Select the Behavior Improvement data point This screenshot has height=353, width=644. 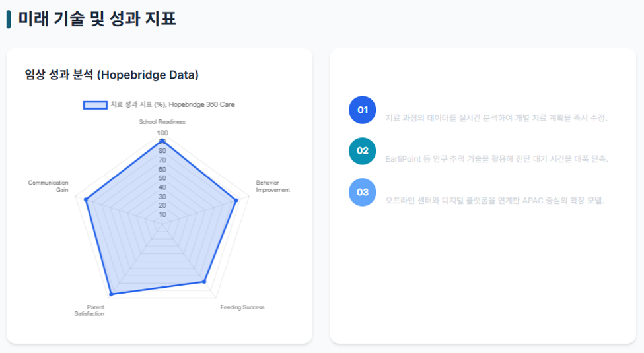[236, 201]
